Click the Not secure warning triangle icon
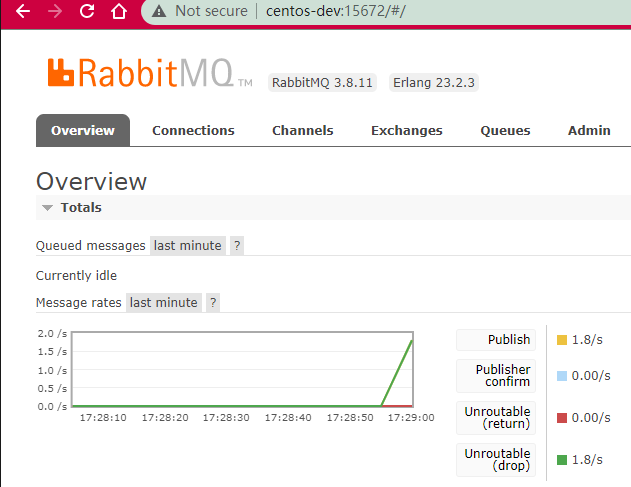 [x=159, y=11]
